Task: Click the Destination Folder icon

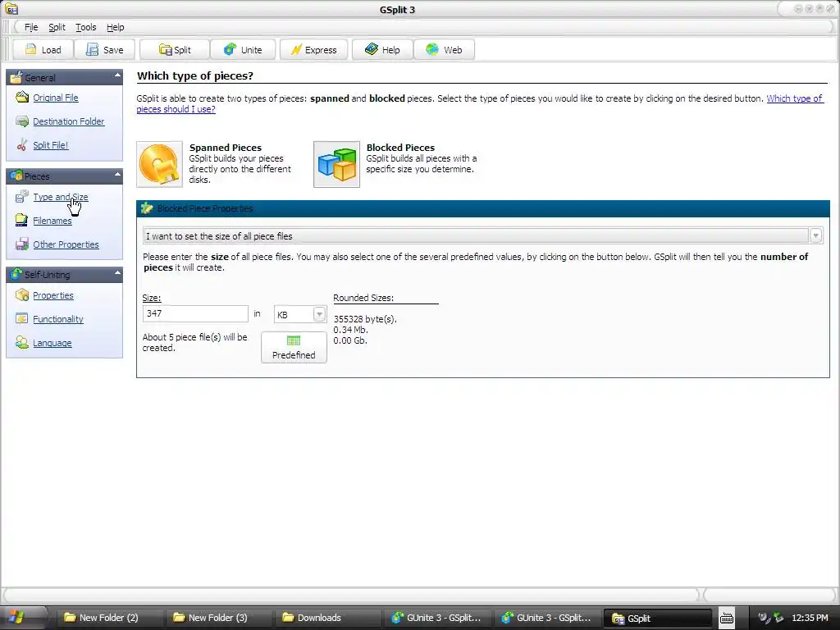Action: (x=22, y=121)
